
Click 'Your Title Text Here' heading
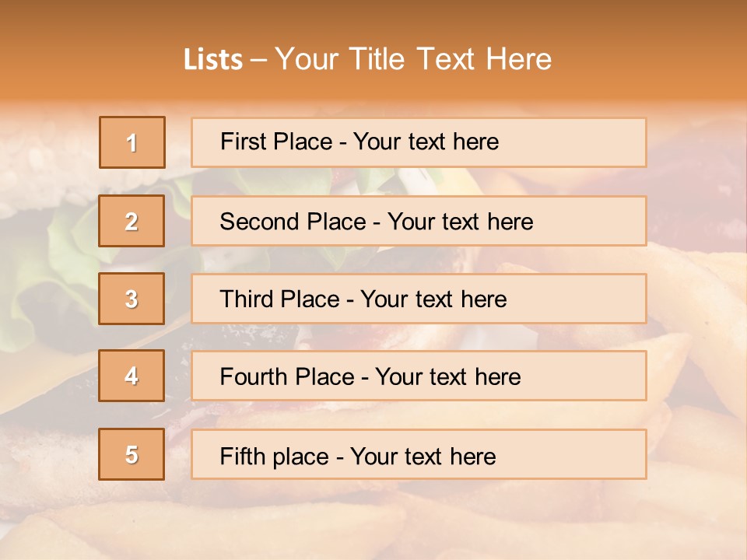point(413,59)
